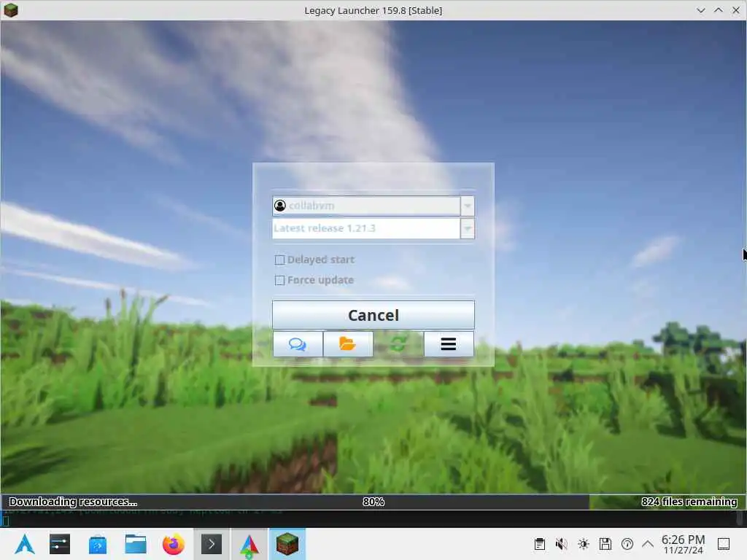Open the game folder icon button
This screenshot has height=560, width=747.
click(x=348, y=344)
